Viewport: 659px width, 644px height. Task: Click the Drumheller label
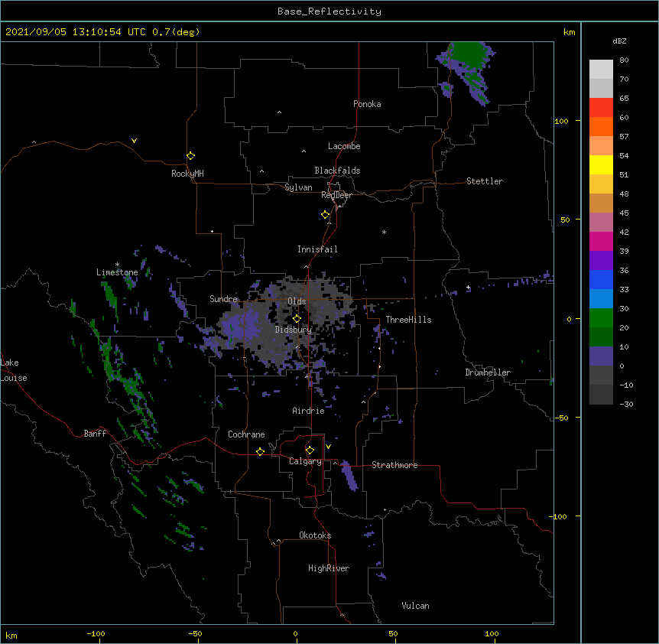488,372
